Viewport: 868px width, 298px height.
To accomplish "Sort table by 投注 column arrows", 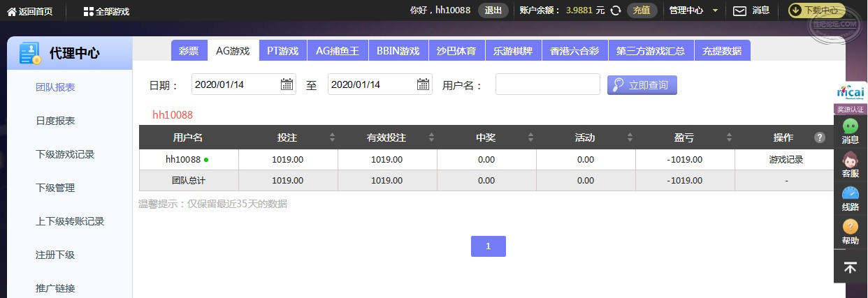I will (332, 137).
